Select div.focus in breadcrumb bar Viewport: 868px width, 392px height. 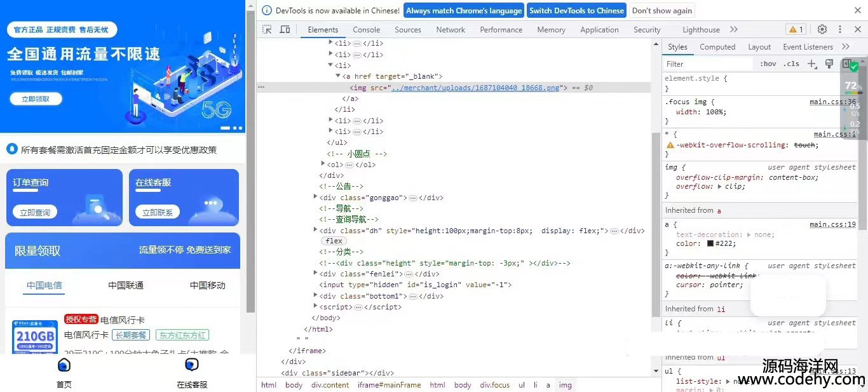pyautogui.click(x=494, y=385)
